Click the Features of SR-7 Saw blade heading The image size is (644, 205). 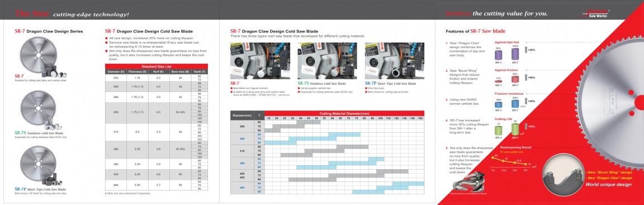point(476,31)
